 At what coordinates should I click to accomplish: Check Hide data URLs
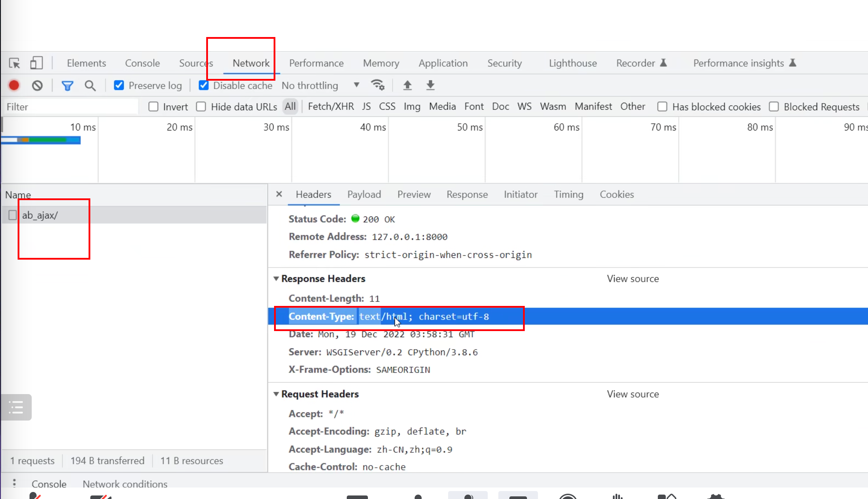coord(201,107)
